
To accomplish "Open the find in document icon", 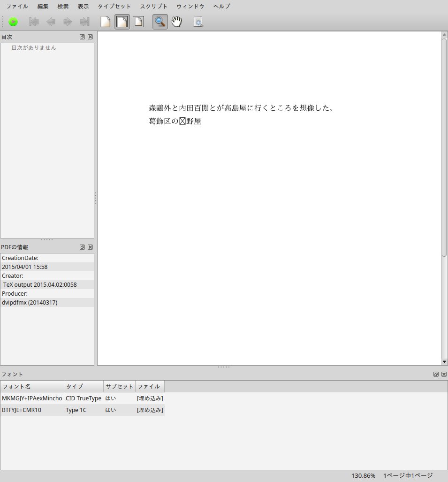I will tap(198, 22).
